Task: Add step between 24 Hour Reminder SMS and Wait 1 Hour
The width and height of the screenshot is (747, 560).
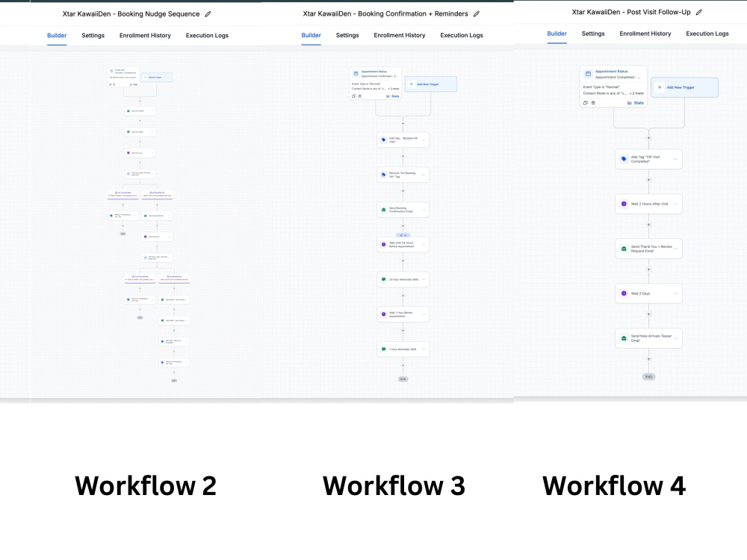Action: click(x=403, y=296)
